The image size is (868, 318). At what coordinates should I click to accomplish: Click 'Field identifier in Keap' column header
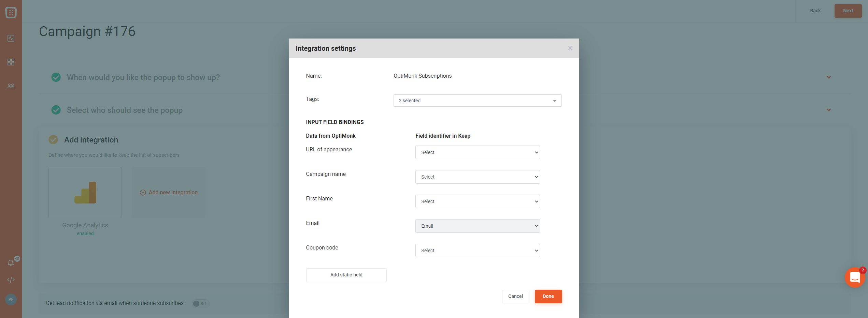point(443,136)
